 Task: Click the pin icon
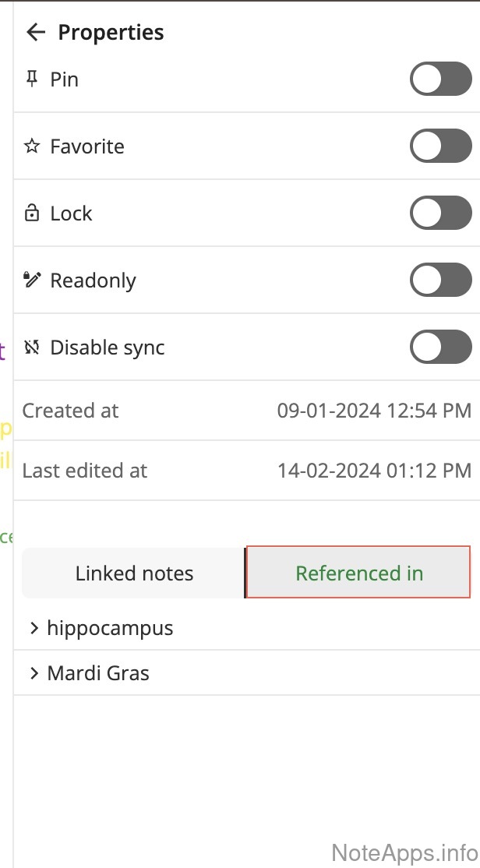32,79
